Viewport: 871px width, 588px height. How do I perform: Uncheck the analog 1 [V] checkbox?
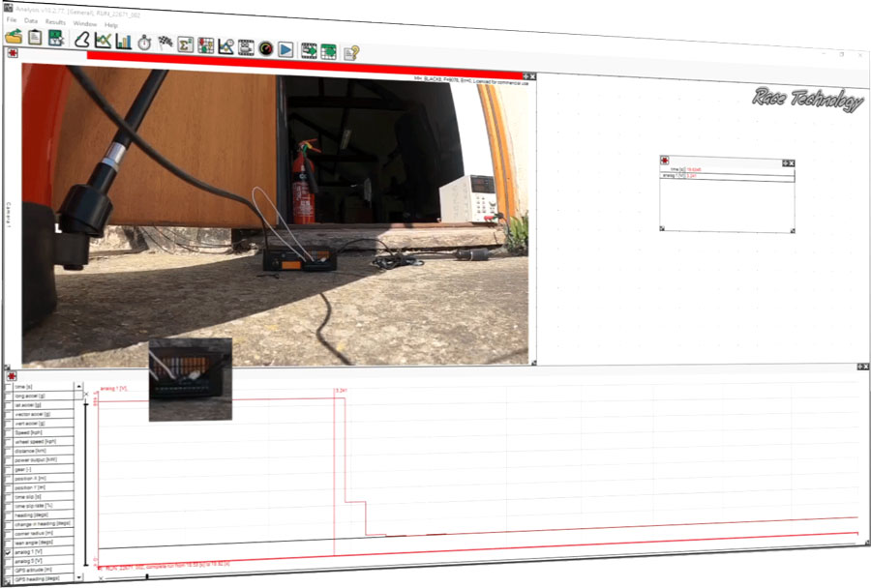coord(9,552)
